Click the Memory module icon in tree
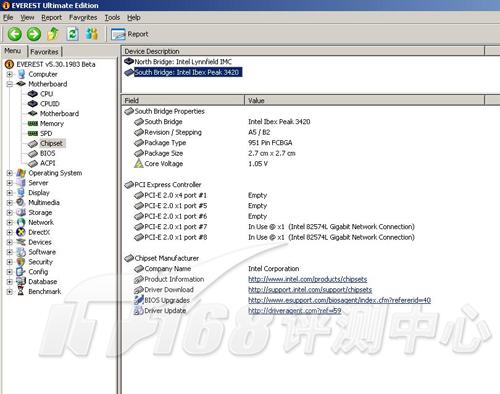Screen dimensions: 500x394 tap(33, 124)
